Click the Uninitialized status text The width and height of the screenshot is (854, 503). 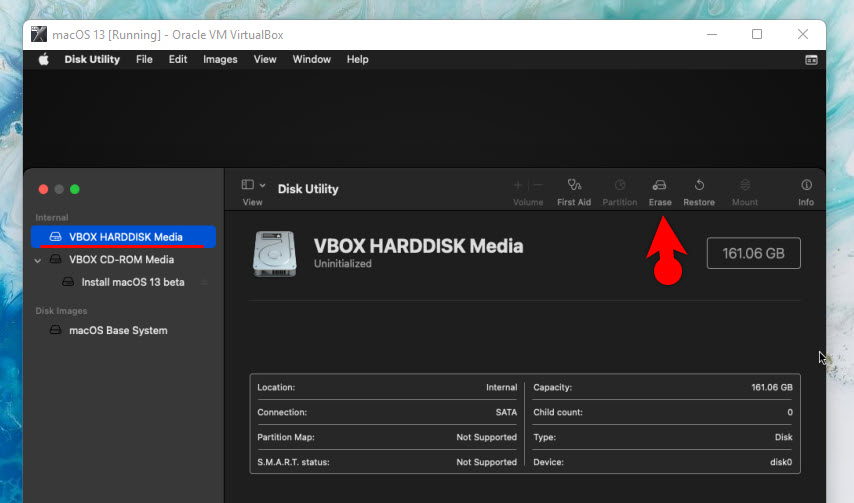[343, 263]
